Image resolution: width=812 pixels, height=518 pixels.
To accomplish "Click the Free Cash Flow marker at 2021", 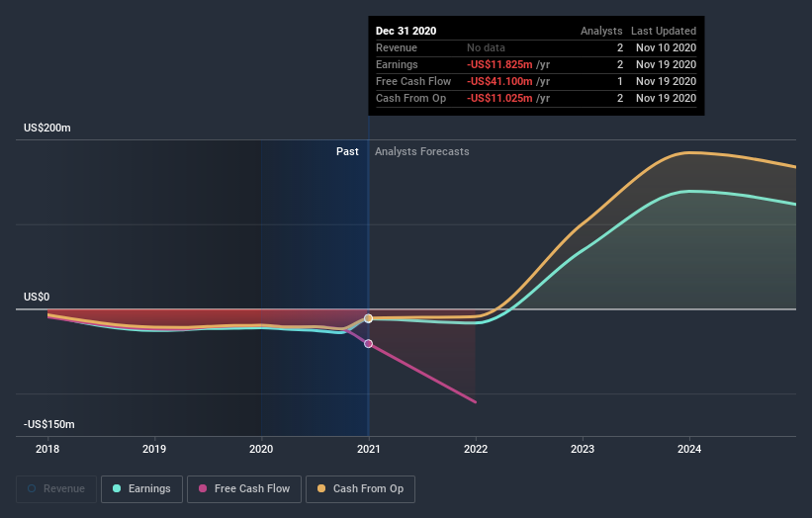I will coord(368,344).
